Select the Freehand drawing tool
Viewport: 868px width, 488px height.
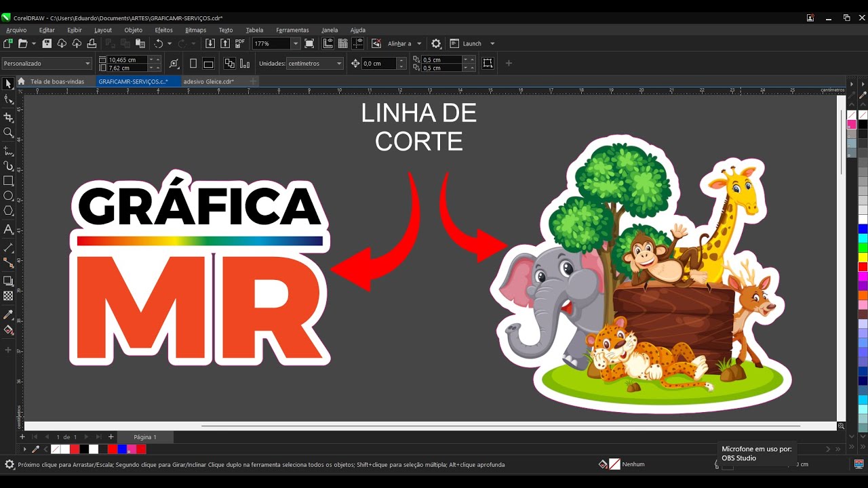(8, 150)
